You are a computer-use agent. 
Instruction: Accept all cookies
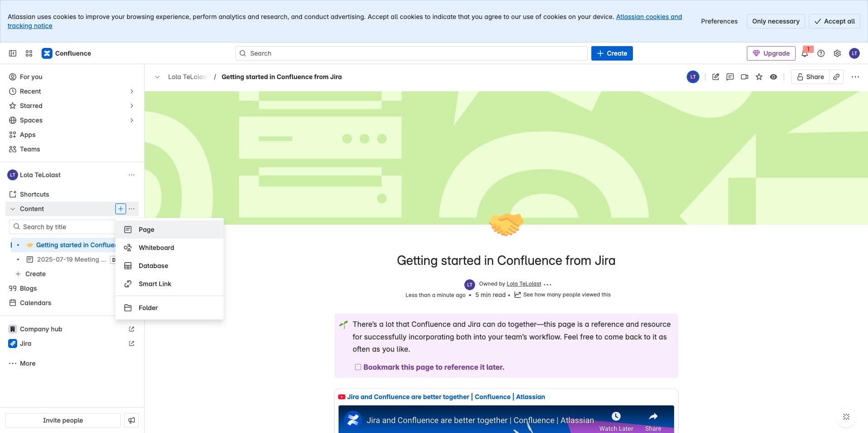click(834, 21)
